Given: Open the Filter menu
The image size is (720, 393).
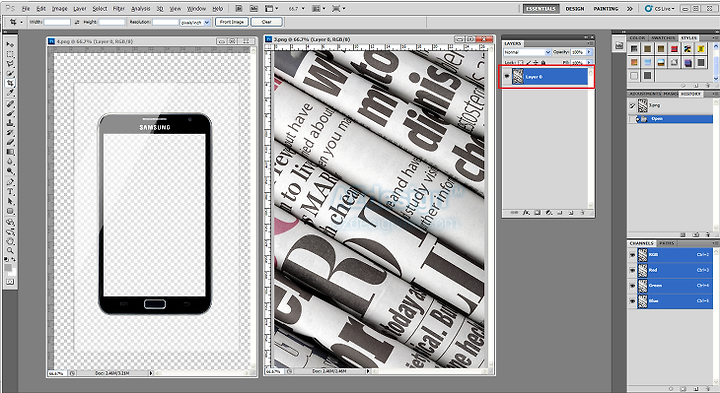Looking at the screenshot, I should (x=119, y=9).
